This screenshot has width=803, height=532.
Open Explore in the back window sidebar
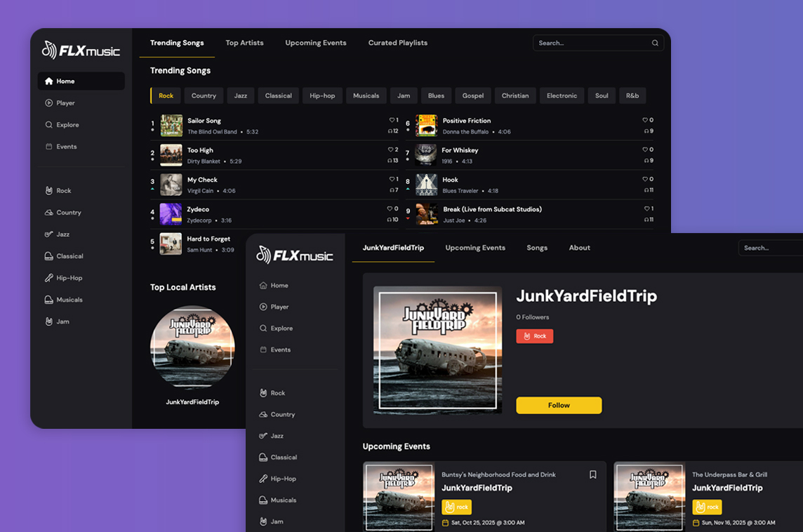pos(67,125)
